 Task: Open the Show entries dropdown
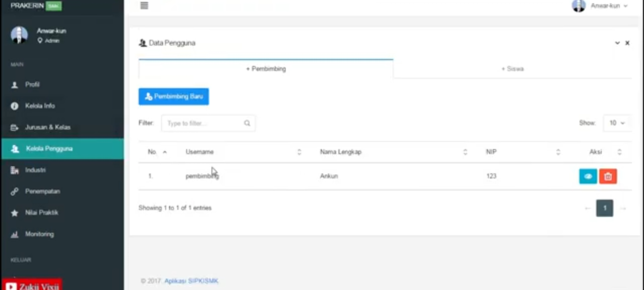[x=617, y=123]
